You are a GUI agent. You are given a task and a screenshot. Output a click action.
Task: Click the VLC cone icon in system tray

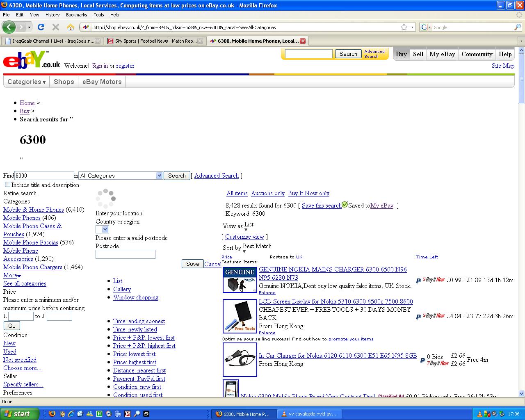480,414
